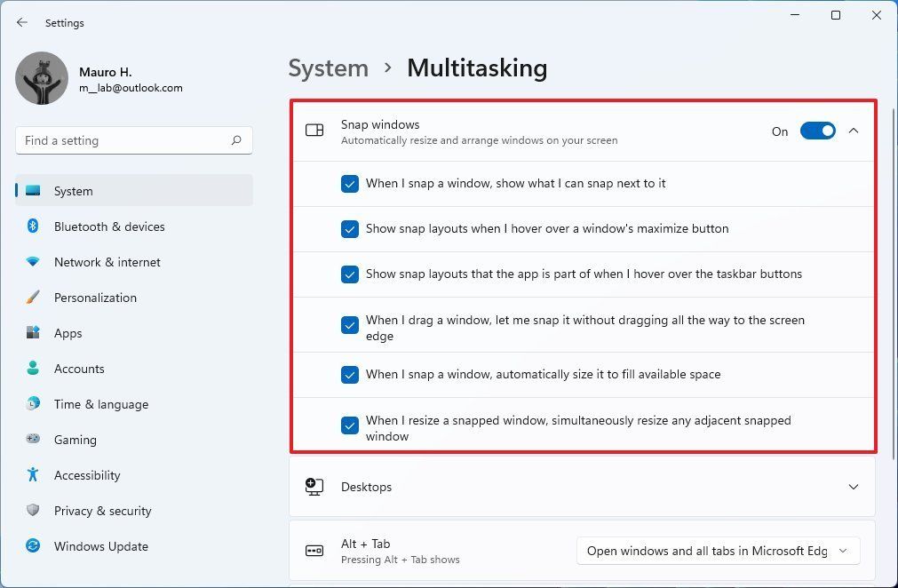Turn off the Snap windows toggle
898x588 pixels.
point(817,131)
